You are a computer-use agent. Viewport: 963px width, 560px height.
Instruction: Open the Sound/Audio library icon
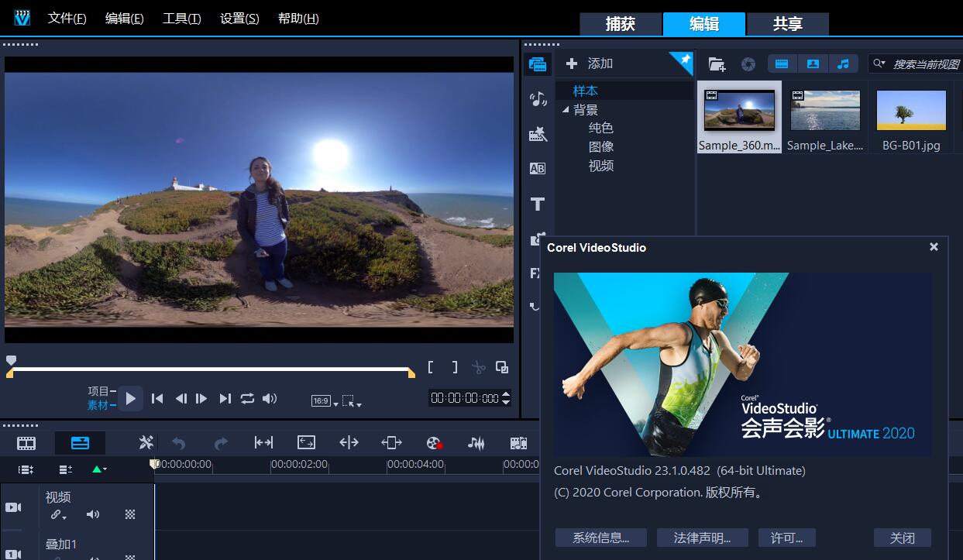pos(538,98)
